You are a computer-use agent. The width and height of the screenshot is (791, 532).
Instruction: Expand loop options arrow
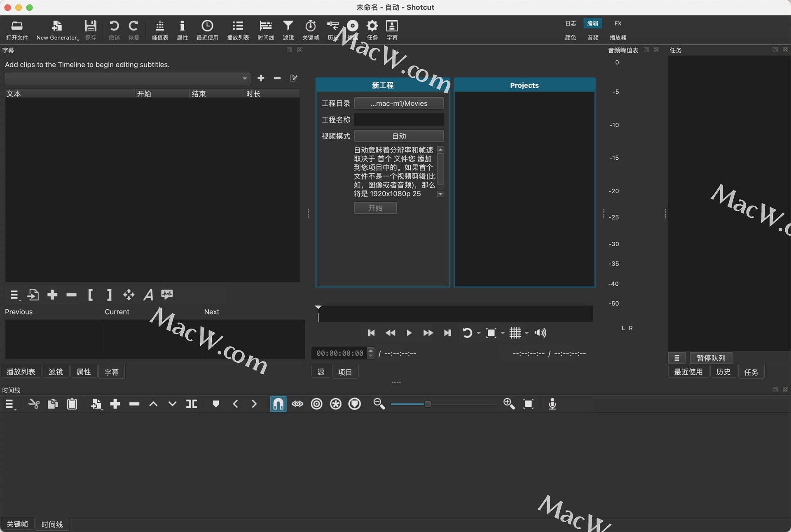point(479,333)
